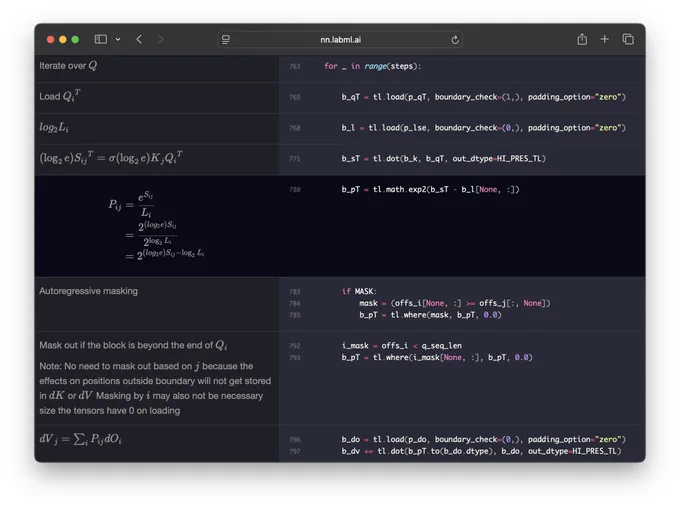Go forward to the next page
The image size is (680, 508).
pyautogui.click(x=161, y=39)
